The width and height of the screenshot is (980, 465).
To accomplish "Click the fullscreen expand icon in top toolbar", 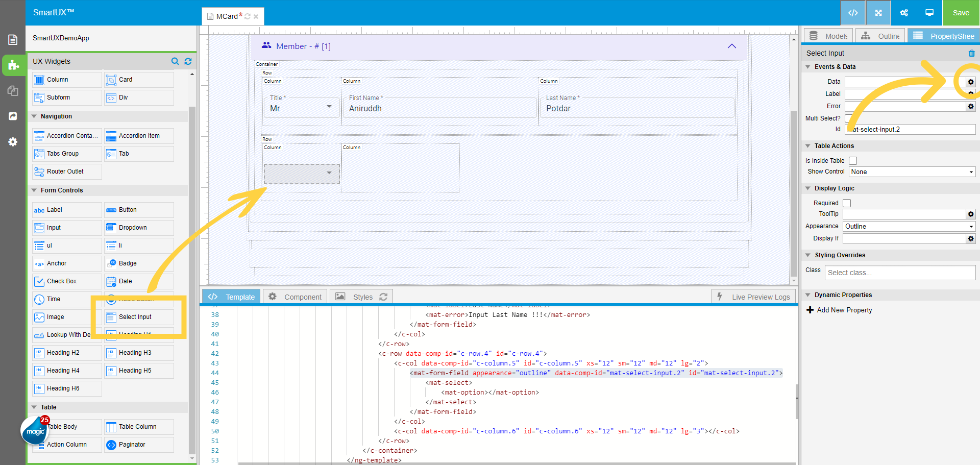I will pyautogui.click(x=878, y=13).
